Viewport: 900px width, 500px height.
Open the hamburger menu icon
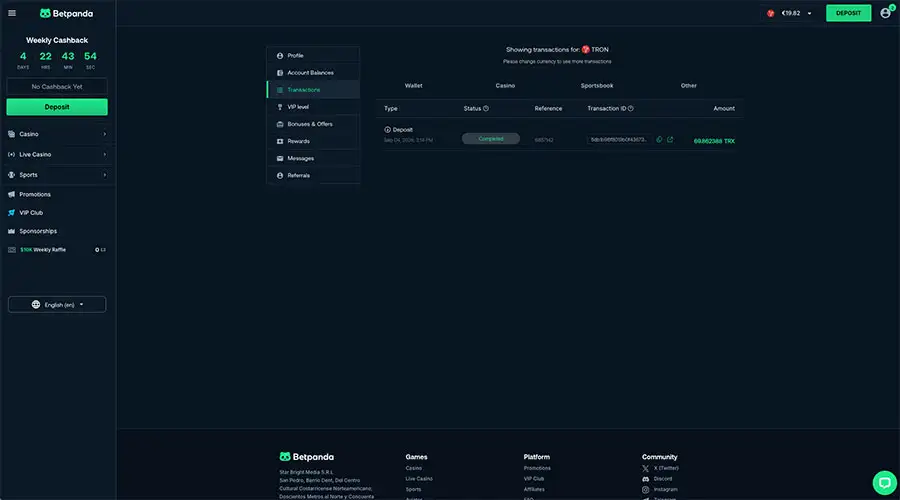pyautogui.click(x=12, y=13)
